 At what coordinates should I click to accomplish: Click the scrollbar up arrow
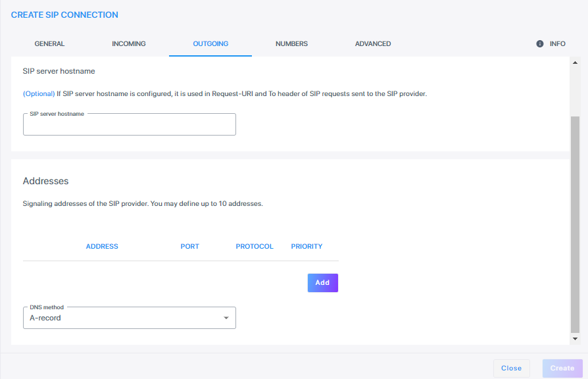575,63
